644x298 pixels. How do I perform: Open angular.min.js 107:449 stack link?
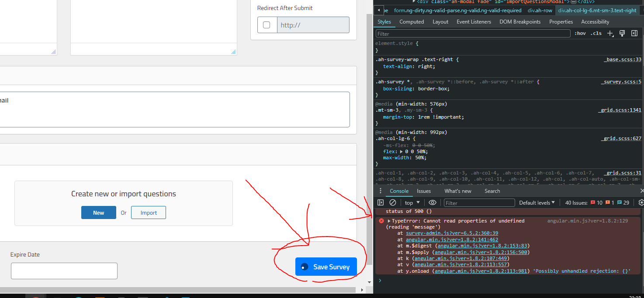(x=460, y=258)
